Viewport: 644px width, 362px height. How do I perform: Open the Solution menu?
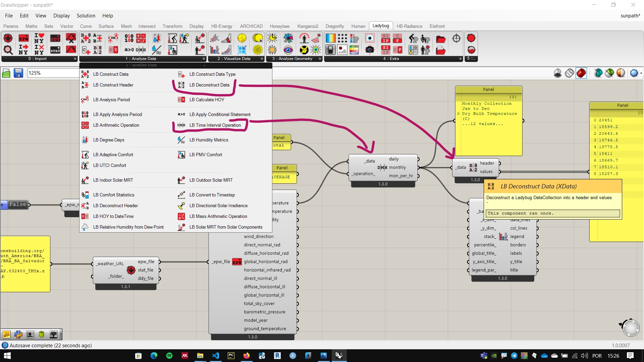point(86,16)
